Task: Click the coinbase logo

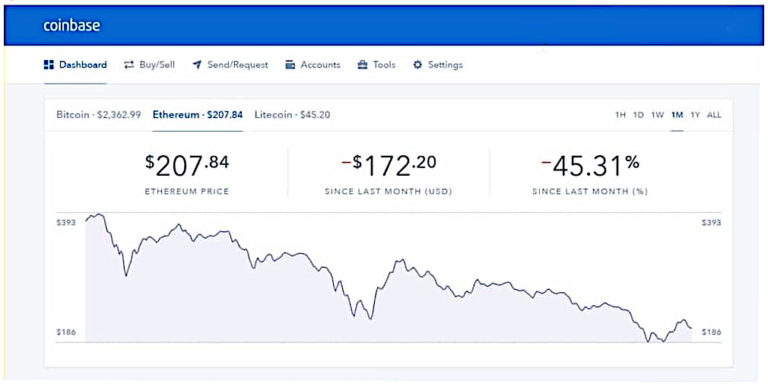Action: [72, 25]
